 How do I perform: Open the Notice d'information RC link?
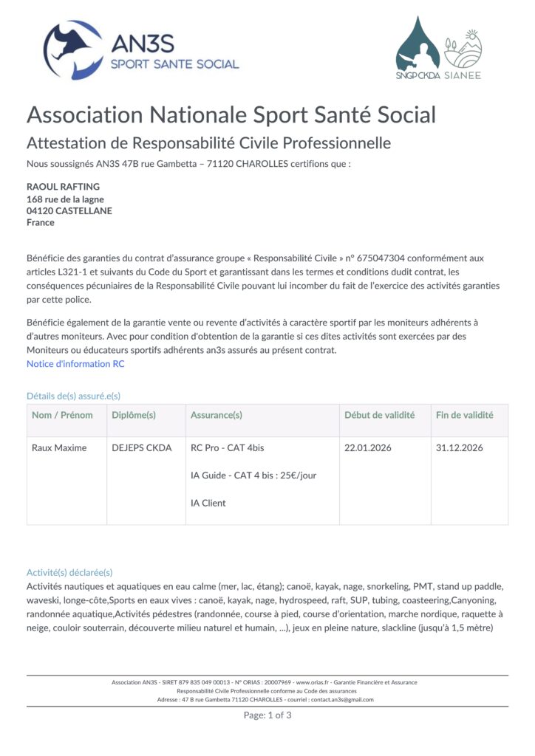[75, 364]
